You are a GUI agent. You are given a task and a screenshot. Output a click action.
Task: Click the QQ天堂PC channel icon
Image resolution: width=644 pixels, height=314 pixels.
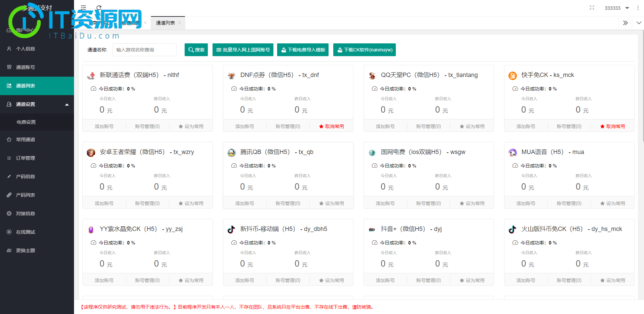tap(372, 76)
